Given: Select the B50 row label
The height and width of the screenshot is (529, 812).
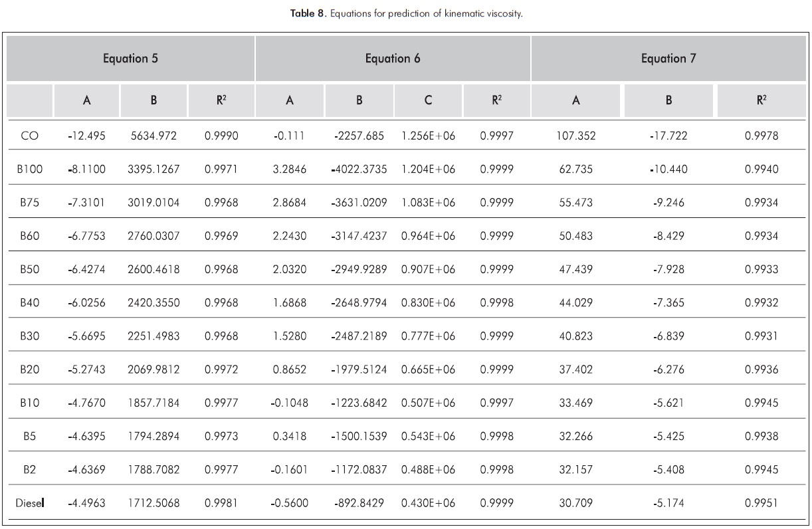Looking at the screenshot, I should point(30,270).
